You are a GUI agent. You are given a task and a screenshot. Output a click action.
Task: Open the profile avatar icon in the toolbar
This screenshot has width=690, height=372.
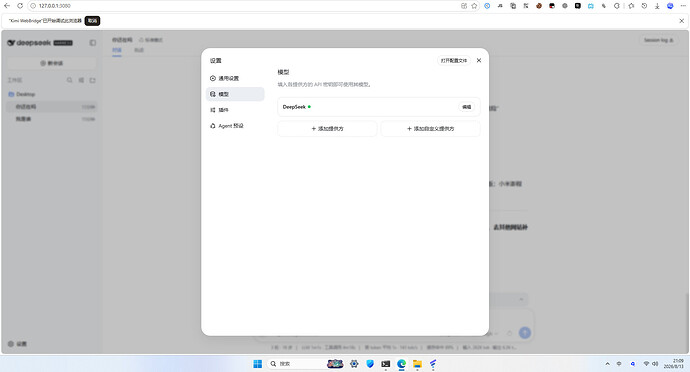pyautogui.click(x=670, y=6)
